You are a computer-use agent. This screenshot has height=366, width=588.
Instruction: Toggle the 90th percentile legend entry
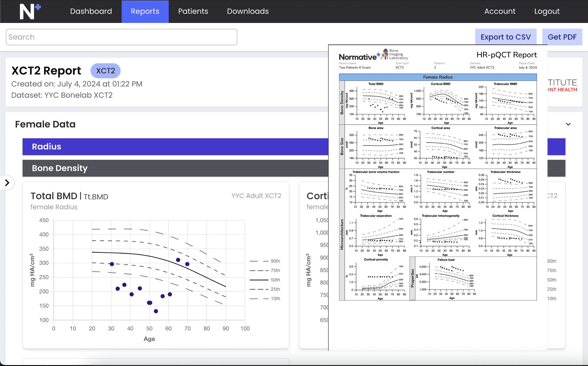tap(265, 261)
